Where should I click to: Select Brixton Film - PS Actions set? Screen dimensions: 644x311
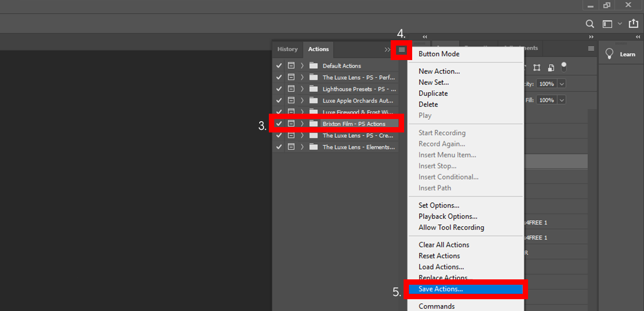pyautogui.click(x=354, y=124)
